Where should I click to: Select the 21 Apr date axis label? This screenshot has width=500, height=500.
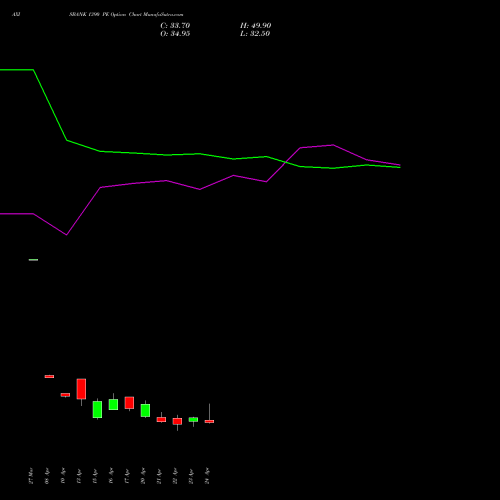pyautogui.click(x=159, y=476)
